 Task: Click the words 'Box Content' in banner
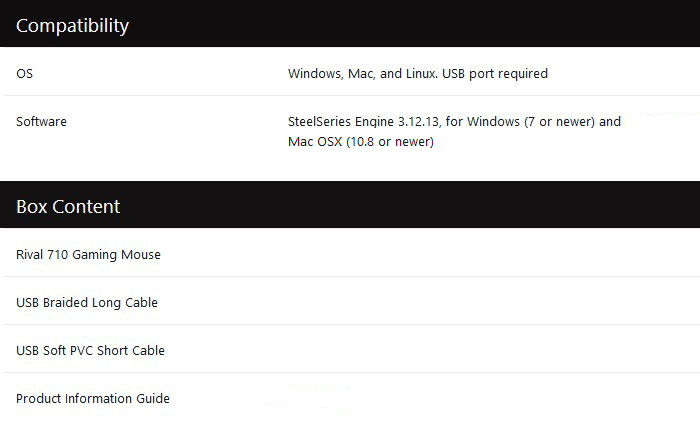coord(68,206)
